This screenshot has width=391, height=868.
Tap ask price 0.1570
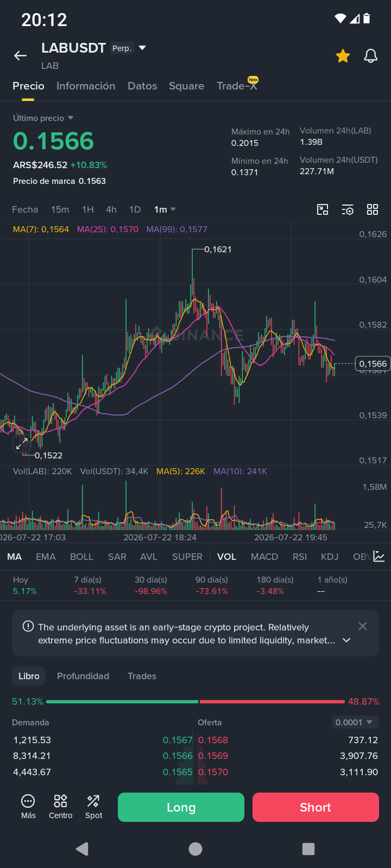click(x=213, y=772)
